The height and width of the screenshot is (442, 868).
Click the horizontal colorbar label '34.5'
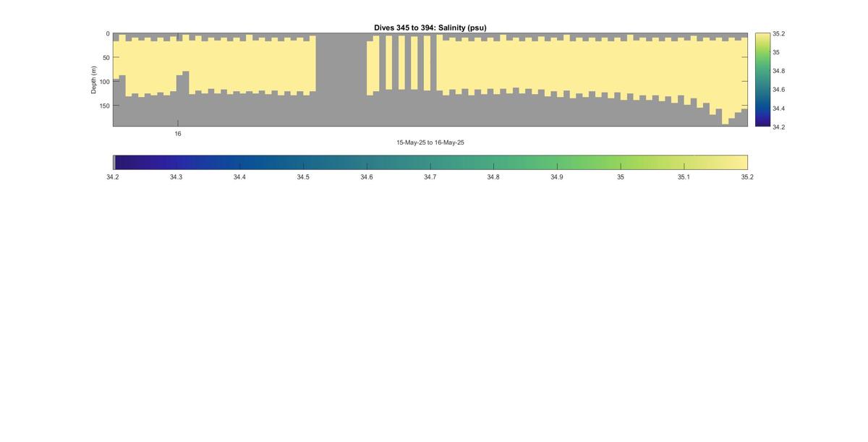[x=303, y=177]
